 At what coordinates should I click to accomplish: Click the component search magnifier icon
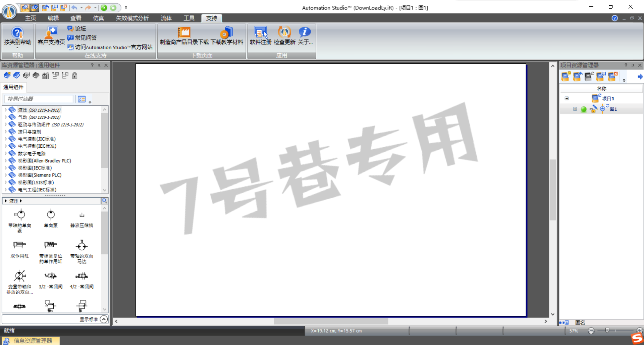(104, 201)
